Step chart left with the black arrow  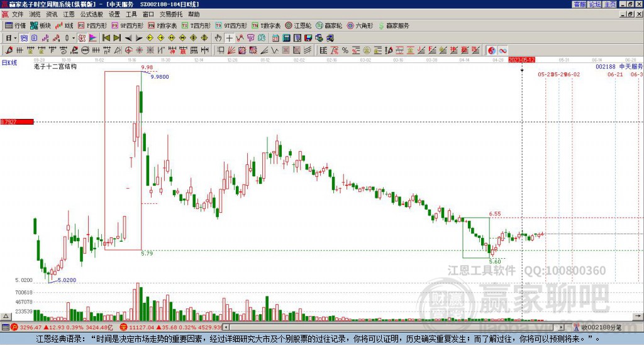[x=128, y=38]
